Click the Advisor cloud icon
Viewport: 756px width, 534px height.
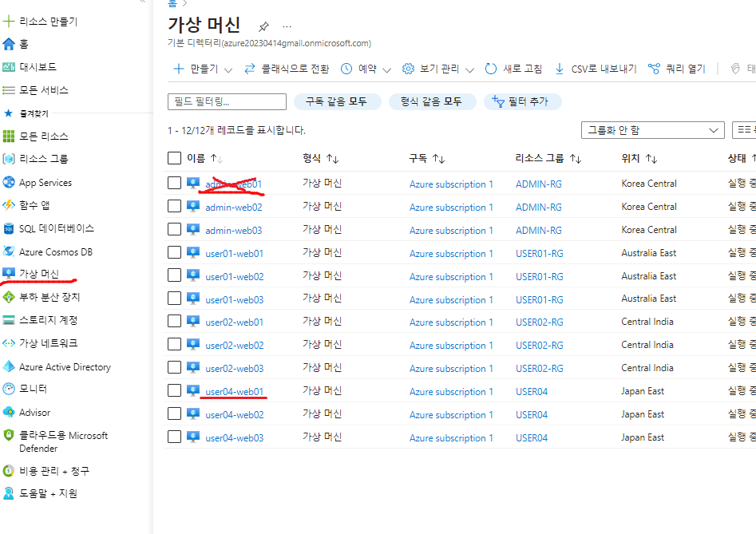(x=9, y=412)
